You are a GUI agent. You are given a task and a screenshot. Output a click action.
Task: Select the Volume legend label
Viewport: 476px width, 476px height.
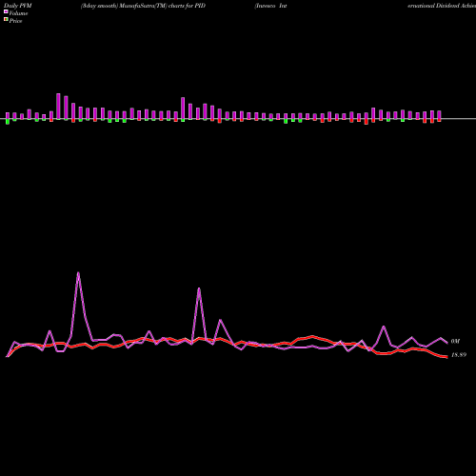(x=18, y=13)
